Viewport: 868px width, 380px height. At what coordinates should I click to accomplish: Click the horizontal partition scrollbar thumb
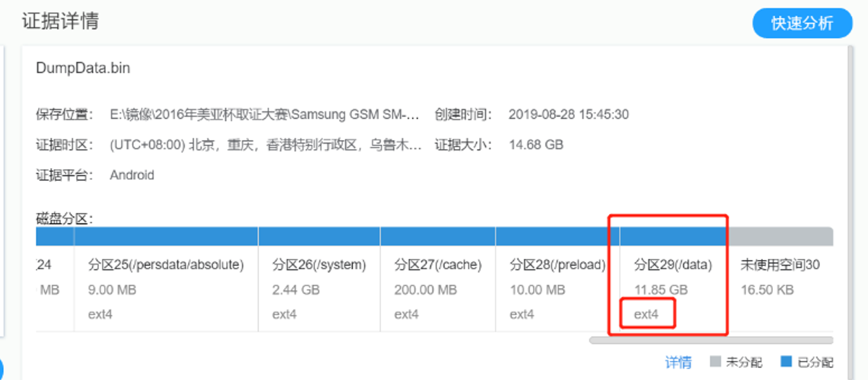click(711, 341)
